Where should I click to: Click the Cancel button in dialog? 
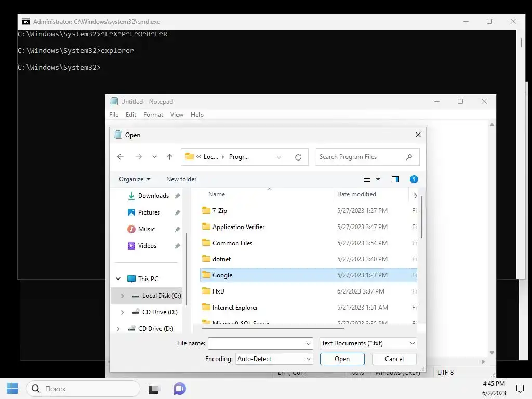[394, 359]
